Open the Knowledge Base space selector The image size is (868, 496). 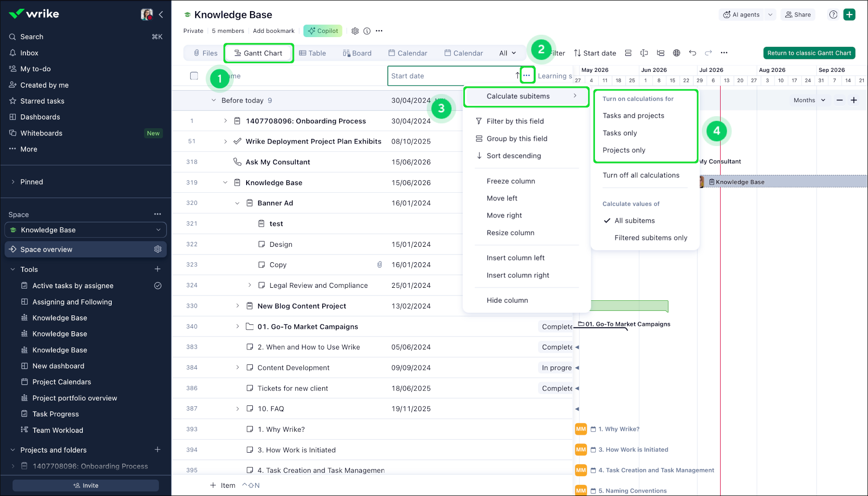86,230
